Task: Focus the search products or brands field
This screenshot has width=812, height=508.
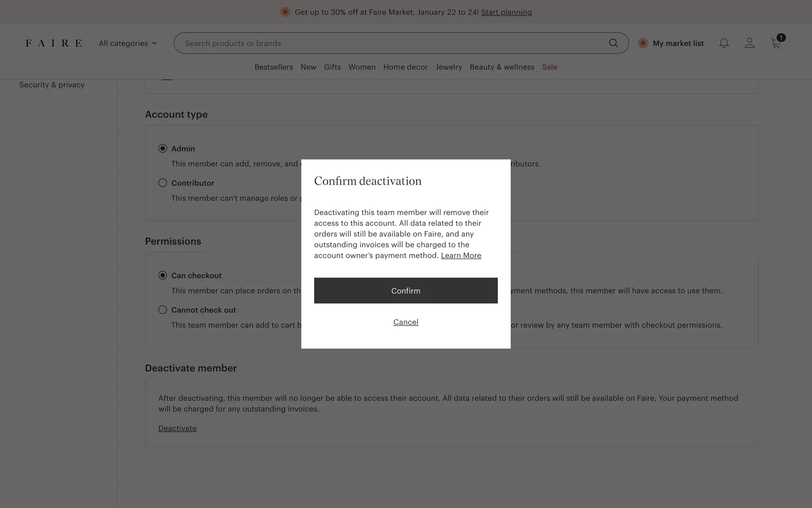Action: [x=381, y=43]
